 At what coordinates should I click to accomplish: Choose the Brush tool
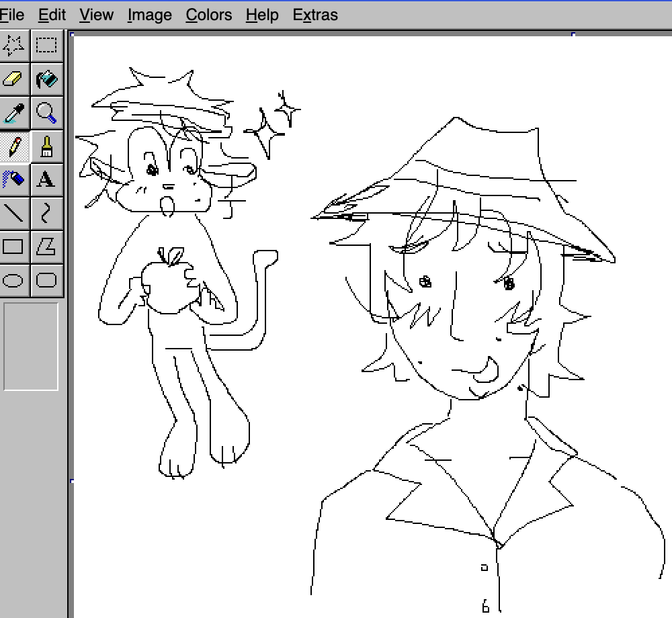coord(47,146)
